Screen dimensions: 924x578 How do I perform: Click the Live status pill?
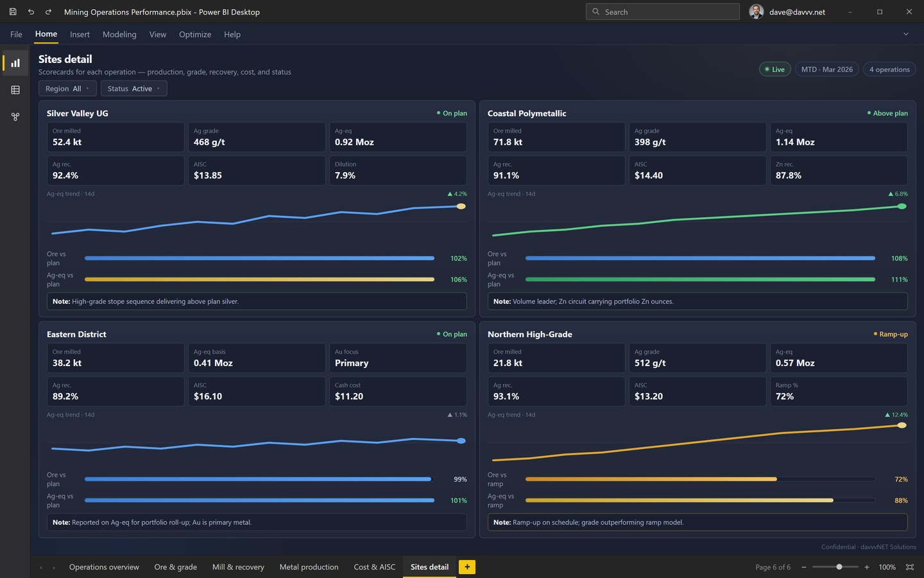[x=774, y=69]
